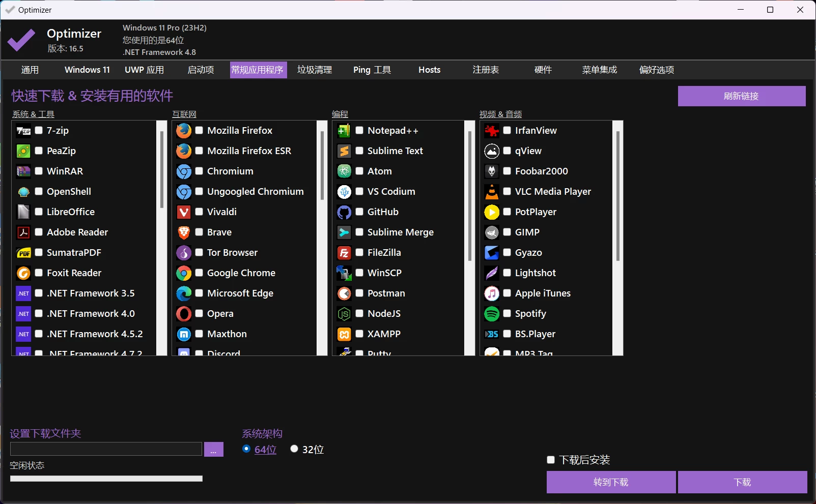The width and height of the screenshot is (816, 504).
Task: Click the 转到下载 button
Action: (x=611, y=482)
